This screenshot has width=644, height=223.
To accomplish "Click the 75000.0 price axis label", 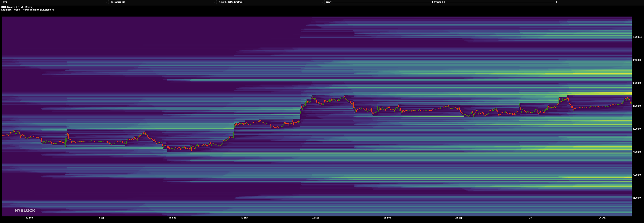I will tap(637, 152).
